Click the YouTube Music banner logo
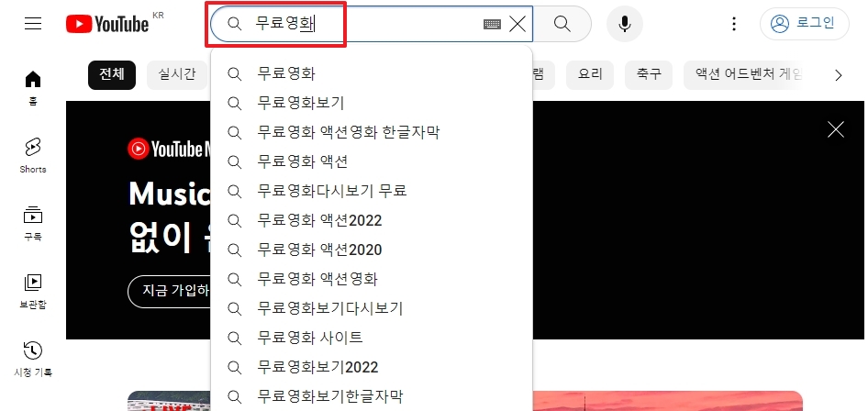 [x=169, y=149]
